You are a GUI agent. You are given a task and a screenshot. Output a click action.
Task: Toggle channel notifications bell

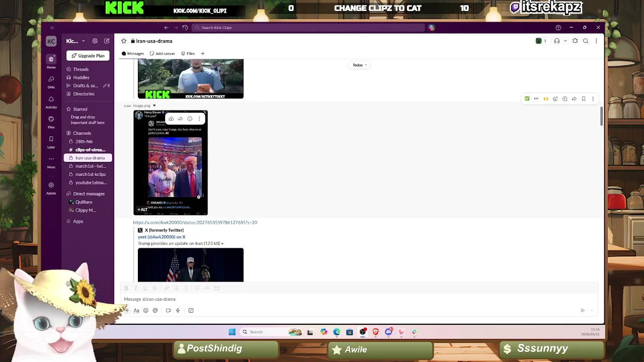(x=575, y=41)
